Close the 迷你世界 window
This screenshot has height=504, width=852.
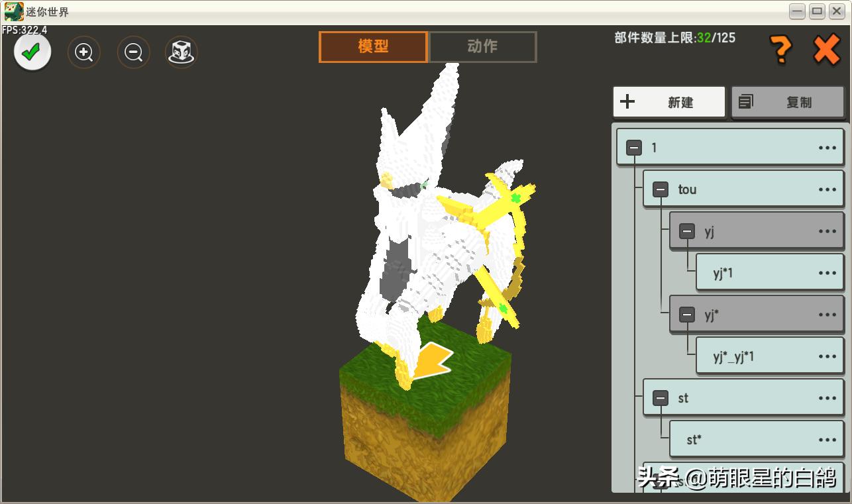click(x=837, y=11)
